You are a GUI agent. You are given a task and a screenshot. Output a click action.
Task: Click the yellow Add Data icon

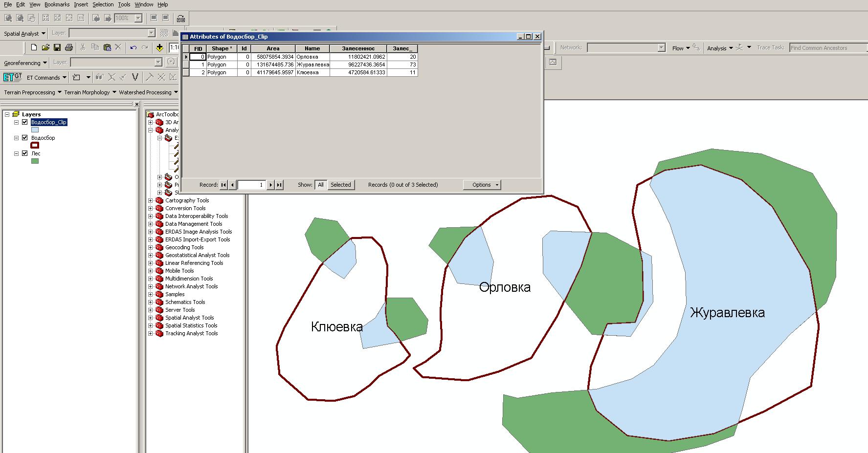pyautogui.click(x=159, y=47)
